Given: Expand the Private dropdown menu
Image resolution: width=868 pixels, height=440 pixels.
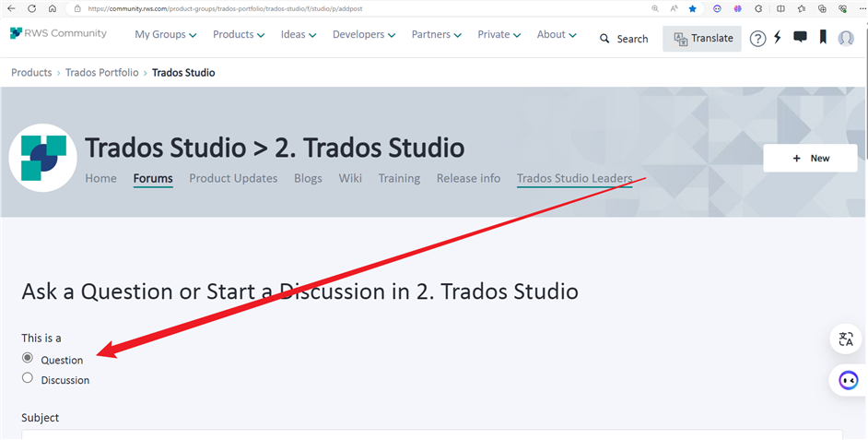Looking at the screenshot, I should coord(499,34).
